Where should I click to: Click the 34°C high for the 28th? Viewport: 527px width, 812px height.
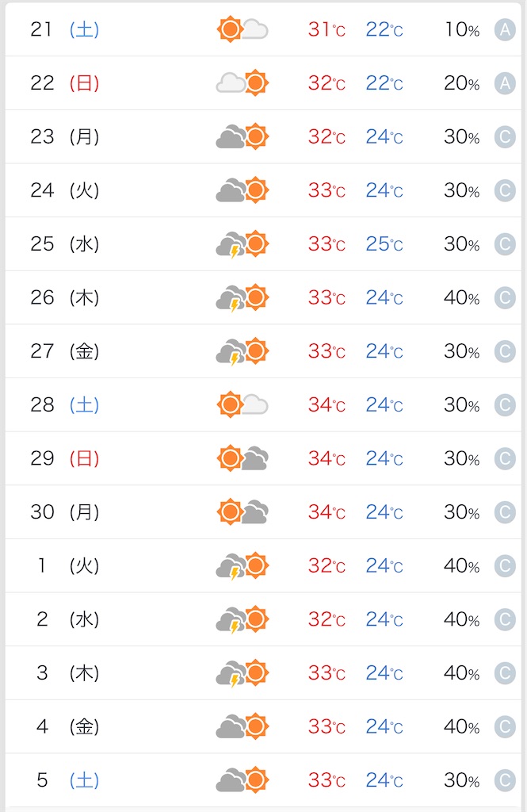[x=327, y=404]
